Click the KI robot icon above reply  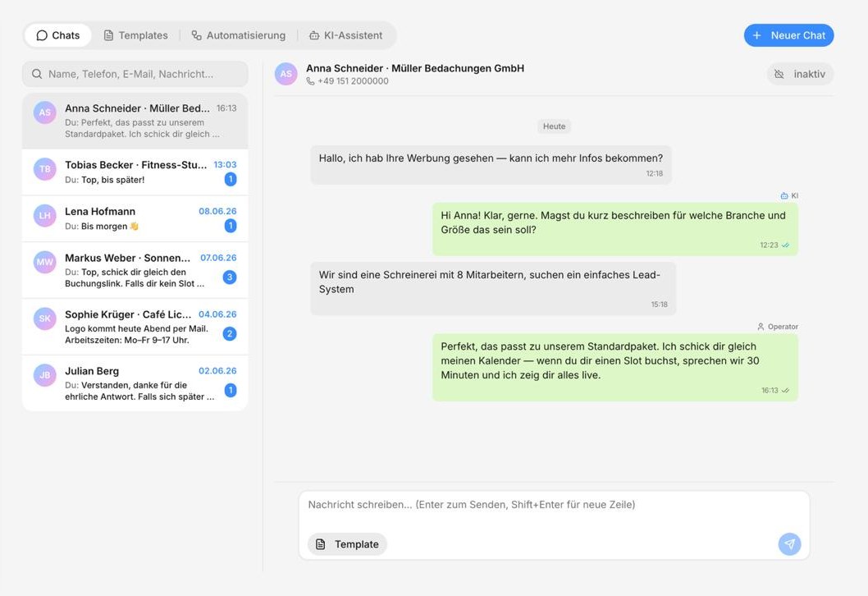pos(783,195)
